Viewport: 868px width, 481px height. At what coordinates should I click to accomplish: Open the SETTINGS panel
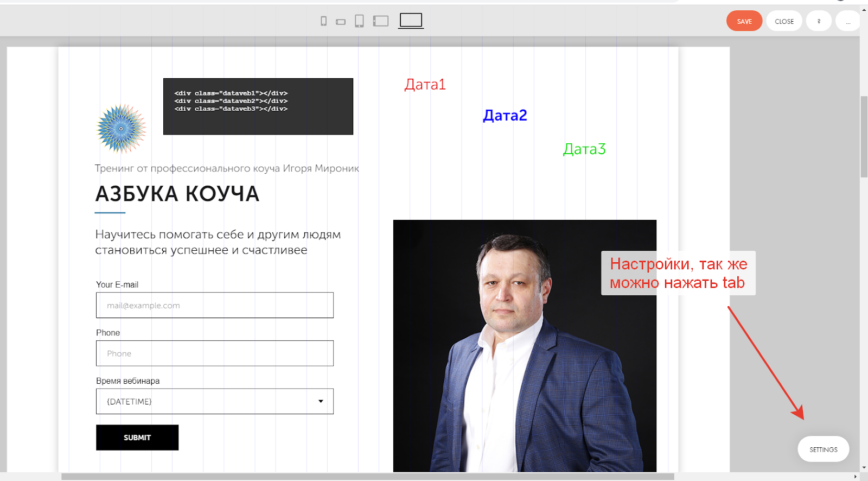(x=823, y=449)
